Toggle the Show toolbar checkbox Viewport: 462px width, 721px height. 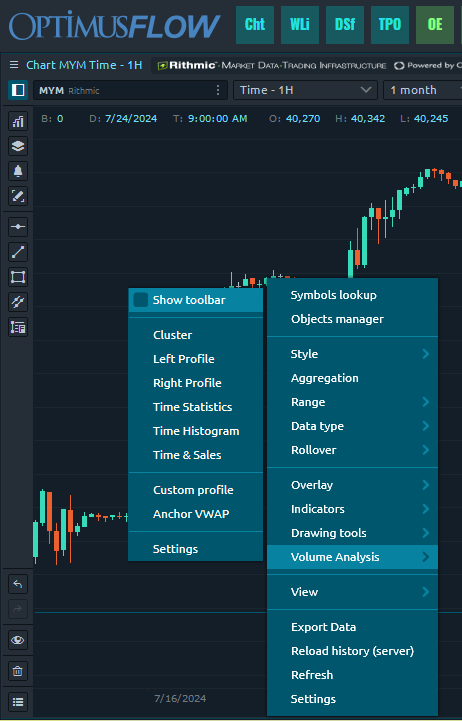pyautogui.click(x=141, y=300)
